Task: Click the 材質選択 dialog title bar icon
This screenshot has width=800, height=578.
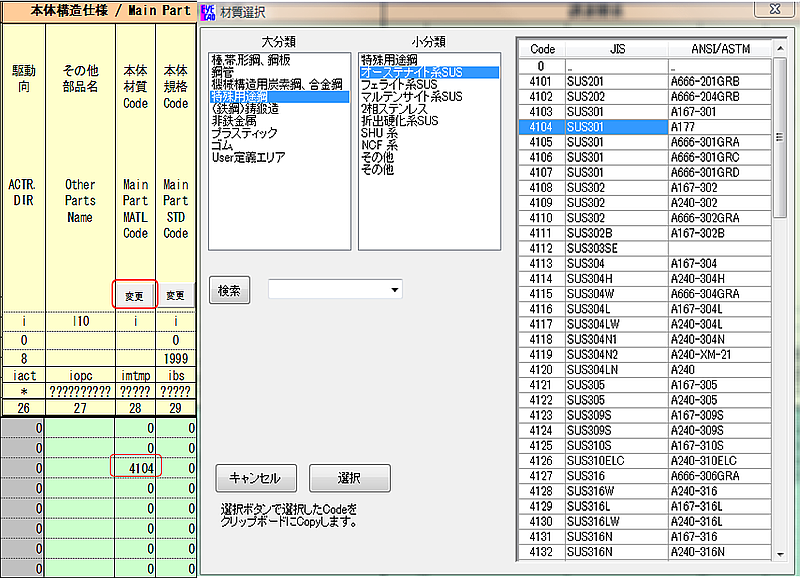Action: point(208,12)
